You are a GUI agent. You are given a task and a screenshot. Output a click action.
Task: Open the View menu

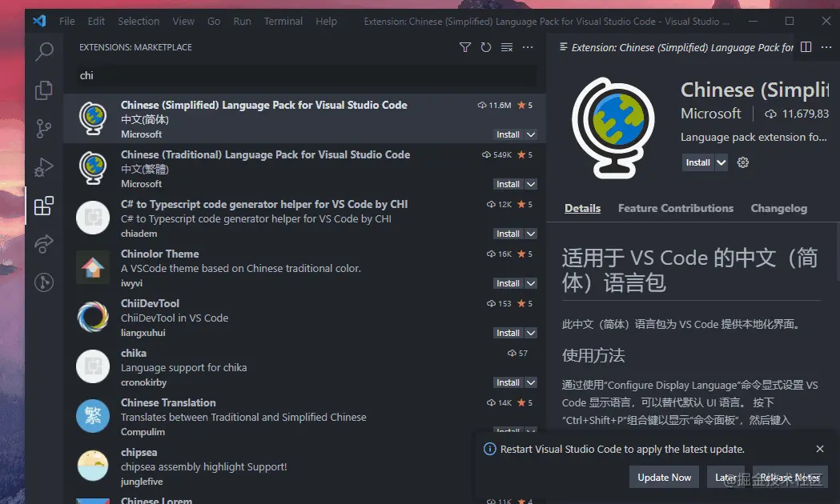[x=183, y=21]
